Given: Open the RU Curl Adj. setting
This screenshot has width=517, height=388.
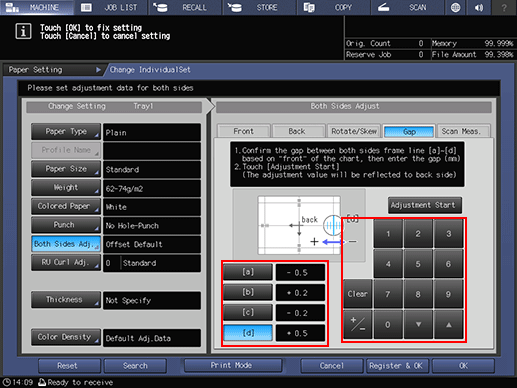Looking at the screenshot, I should tap(66, 263).
